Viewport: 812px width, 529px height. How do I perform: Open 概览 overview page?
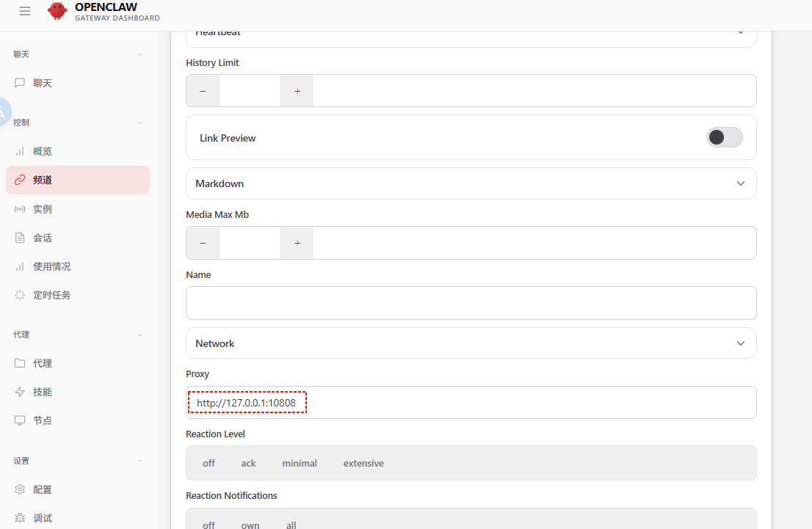click(43, 151)
